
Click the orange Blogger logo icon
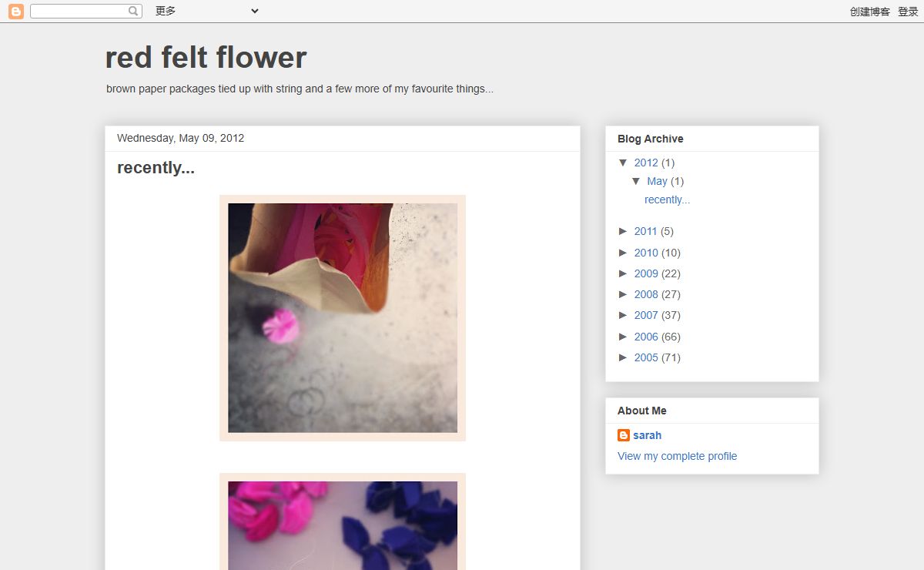(15, 11)
